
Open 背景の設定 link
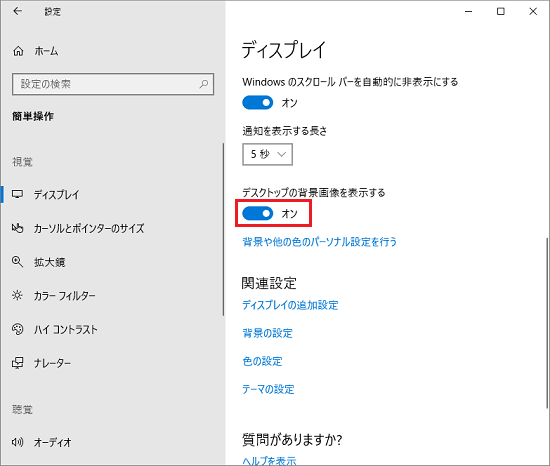pyautogui.click(x=267, y=333)
